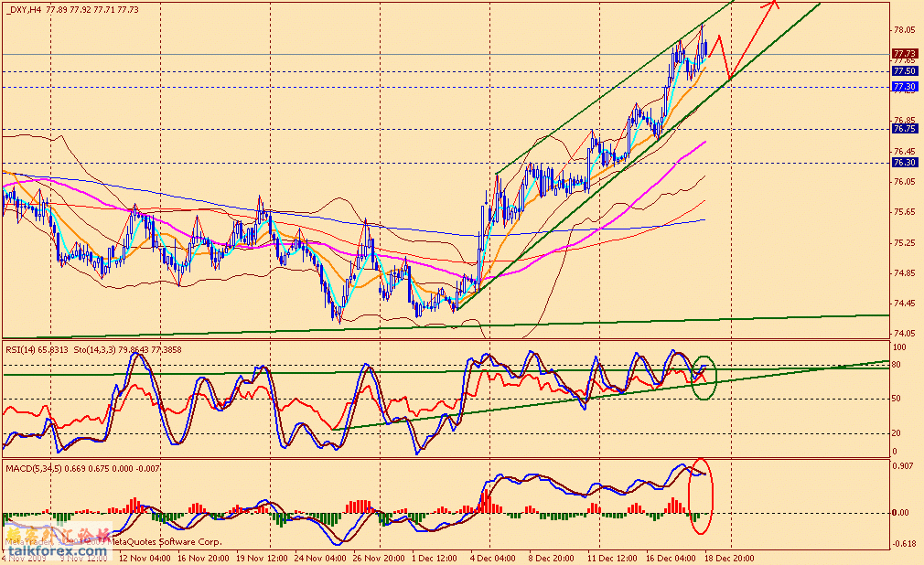The height and width of the screenshot is (565, 924).
Task: Click the 77.50 level price tag
Action: tap(905, 70)
